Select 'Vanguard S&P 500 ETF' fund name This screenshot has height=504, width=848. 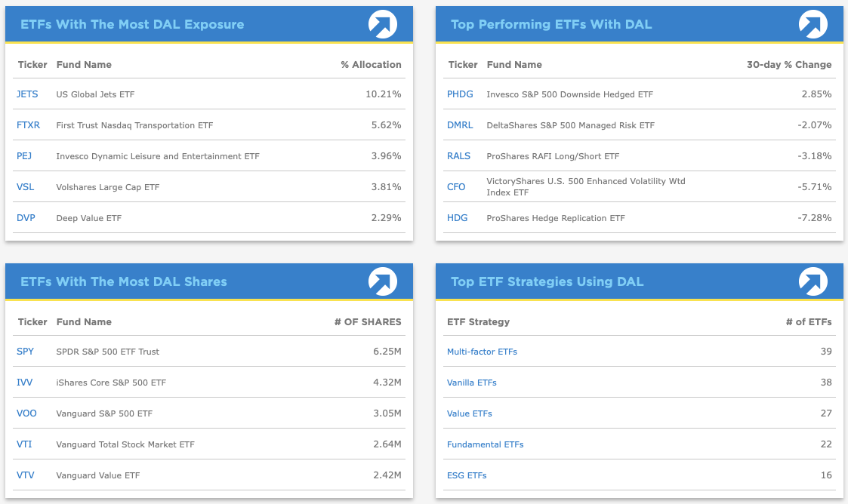pos(104,413)
